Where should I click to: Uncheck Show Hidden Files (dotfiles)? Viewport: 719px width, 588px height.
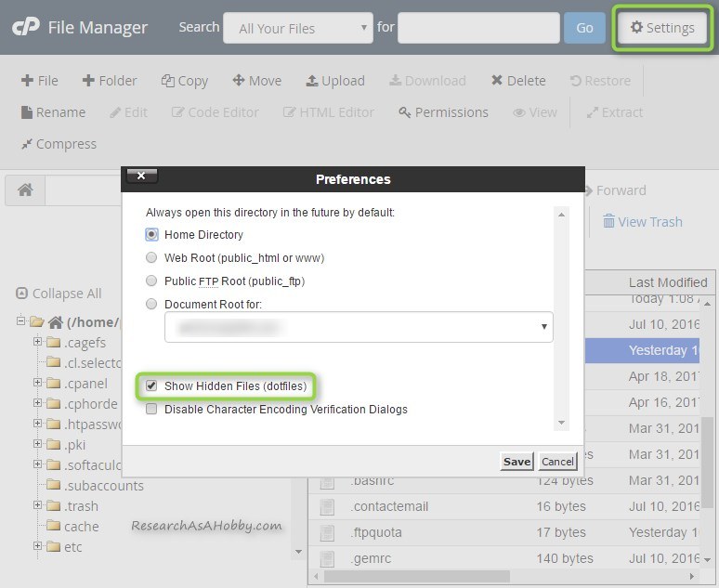point(151,385)
